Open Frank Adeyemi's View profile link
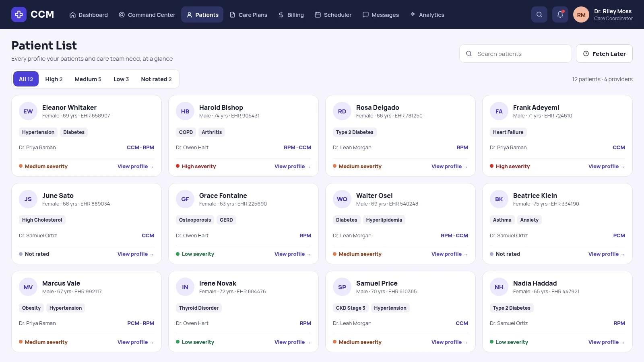This screenshot has height=362, width=644. pos(607,166)
